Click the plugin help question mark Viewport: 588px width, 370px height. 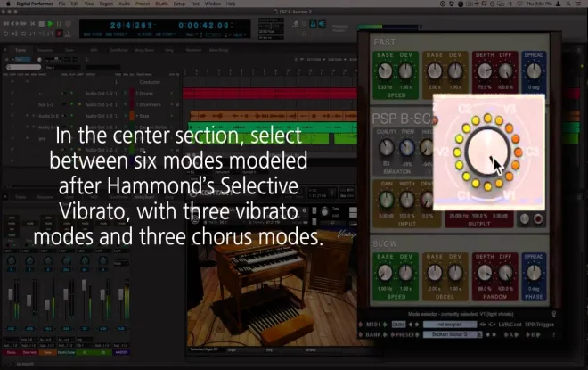click(x=554, y=334)
